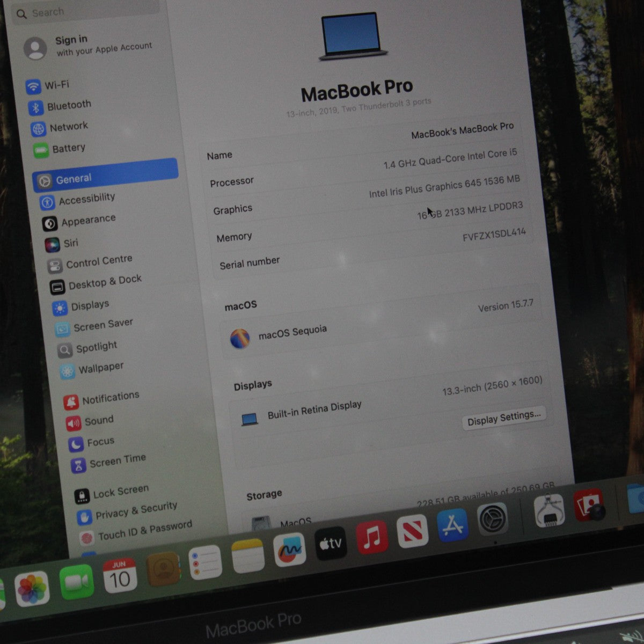Open Appearance settings

(79, 221)
